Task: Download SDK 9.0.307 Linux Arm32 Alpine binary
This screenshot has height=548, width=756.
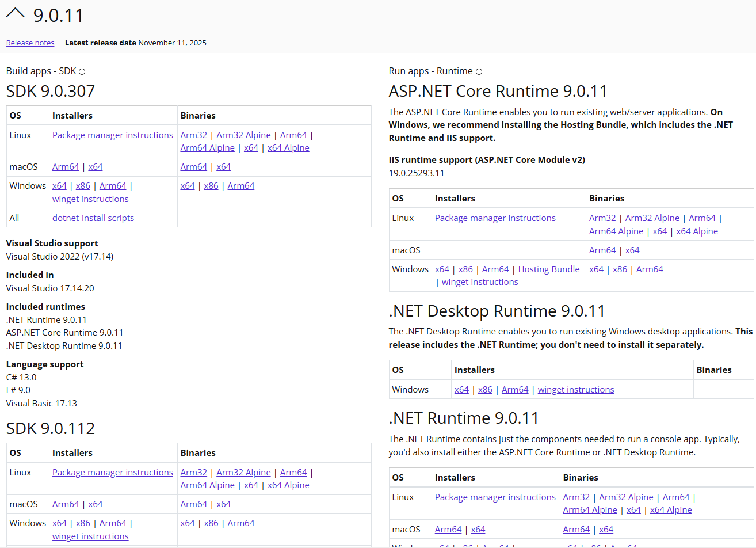Action: pyautogui.click(x=243, y=135)
